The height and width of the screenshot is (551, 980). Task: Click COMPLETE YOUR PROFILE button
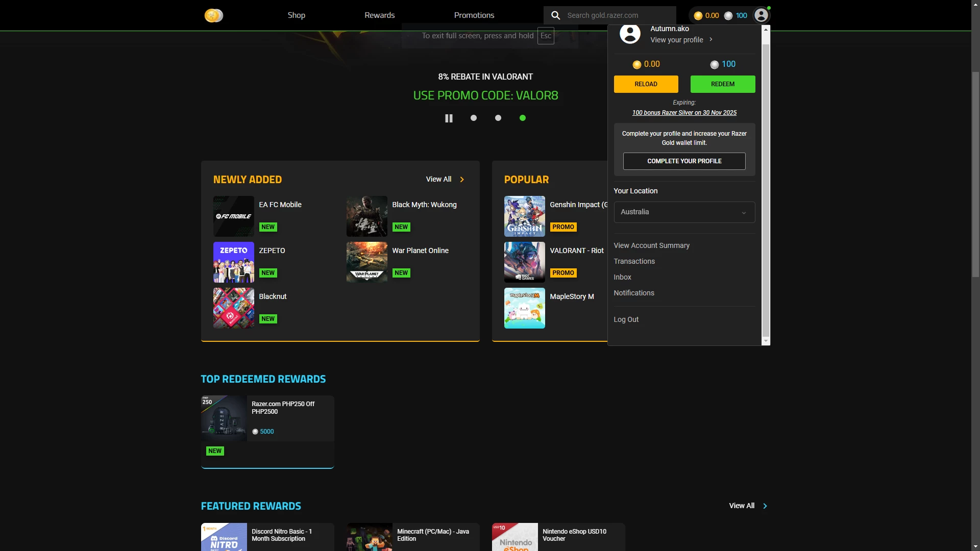(684, 161)
